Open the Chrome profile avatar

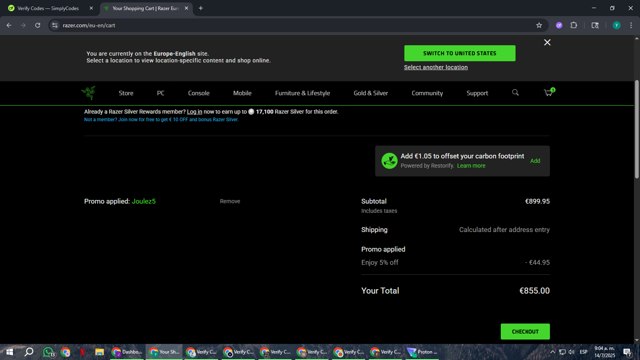616,25
